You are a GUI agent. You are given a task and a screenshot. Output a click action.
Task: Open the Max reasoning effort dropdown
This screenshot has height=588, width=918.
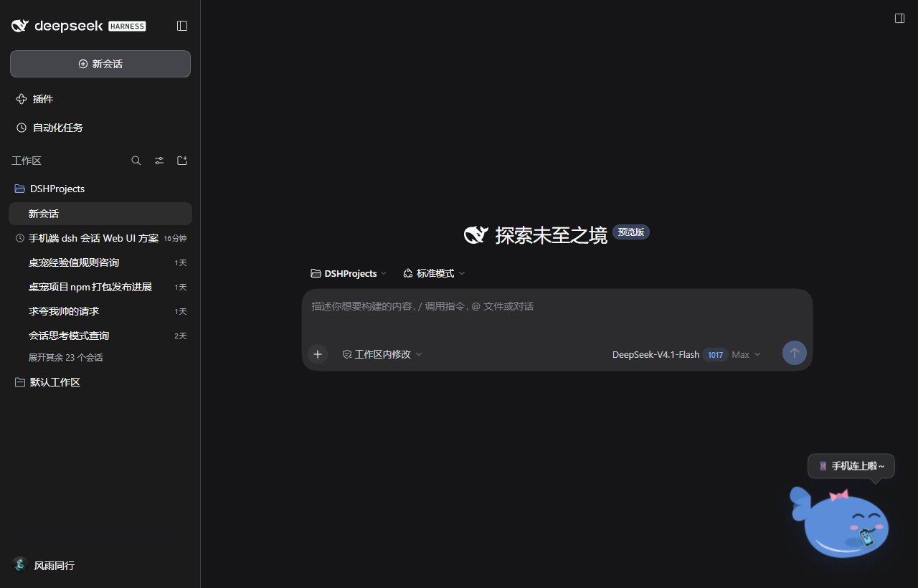coord(746,354)
